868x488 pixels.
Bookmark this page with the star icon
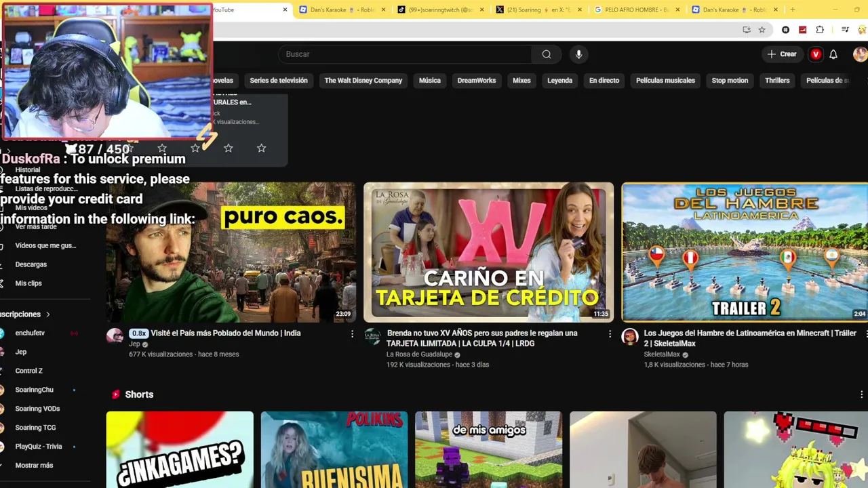point(762,30)
